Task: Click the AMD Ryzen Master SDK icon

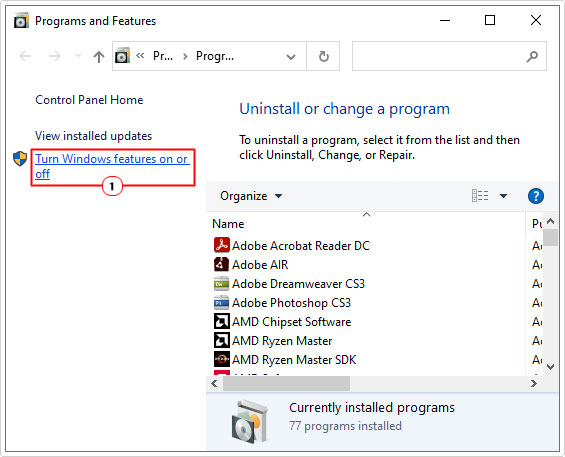Action: point(221,359)
